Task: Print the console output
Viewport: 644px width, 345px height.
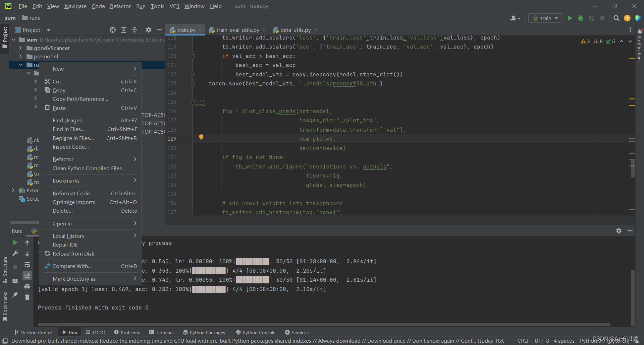Action: coord(27,287)
